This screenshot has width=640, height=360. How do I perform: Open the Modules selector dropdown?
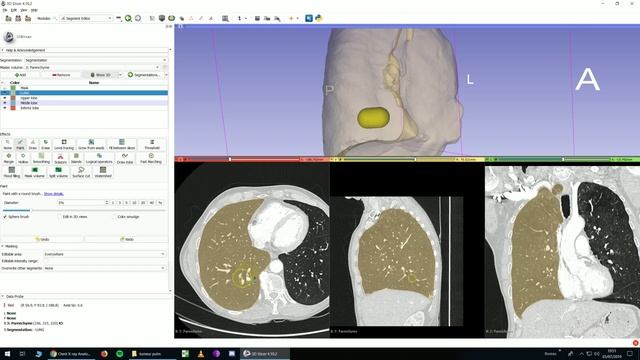pyautogui.click(x=86, y=18)
